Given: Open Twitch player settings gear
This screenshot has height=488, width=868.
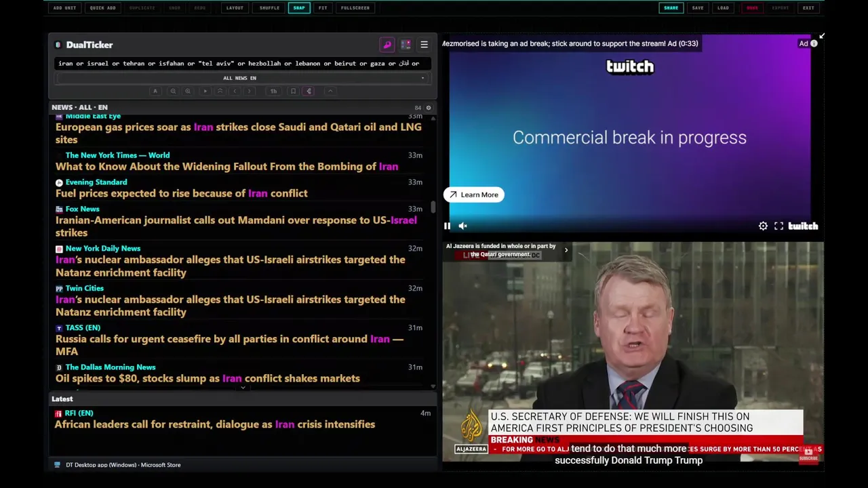Looking at the screenshot, I should [763, 226].
